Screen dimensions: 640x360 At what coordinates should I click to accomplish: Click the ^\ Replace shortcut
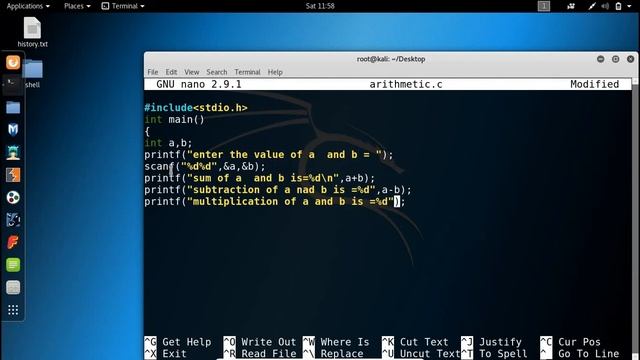click(333, 353)
